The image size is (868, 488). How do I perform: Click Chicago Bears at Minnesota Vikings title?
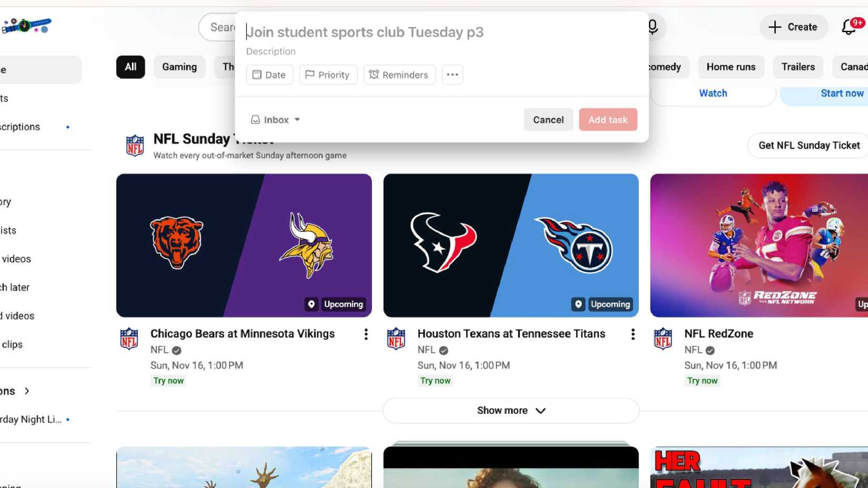pyautogui.click(x=243, y=334)
